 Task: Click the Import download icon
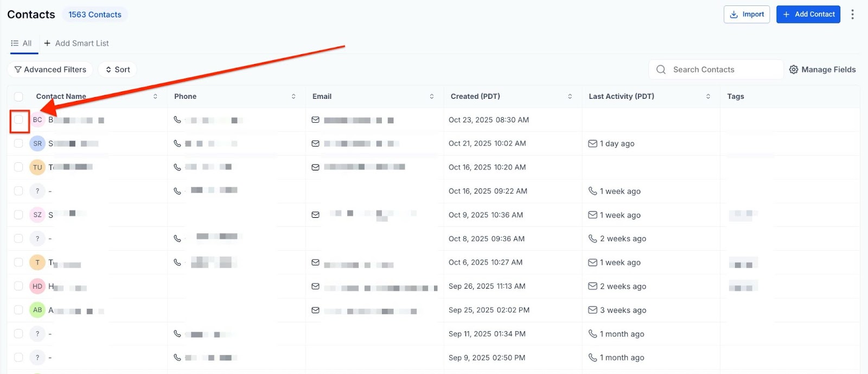point(733,15)
